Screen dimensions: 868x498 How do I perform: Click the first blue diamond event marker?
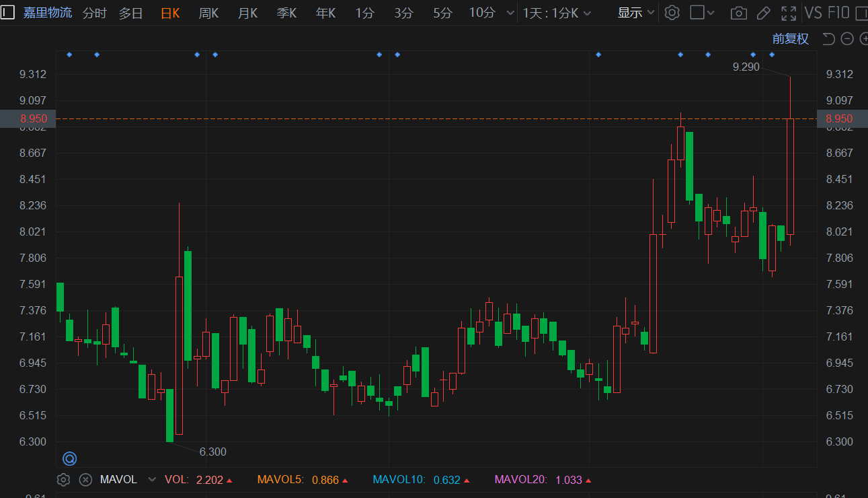pyautogui.click(x=69, y=55)
